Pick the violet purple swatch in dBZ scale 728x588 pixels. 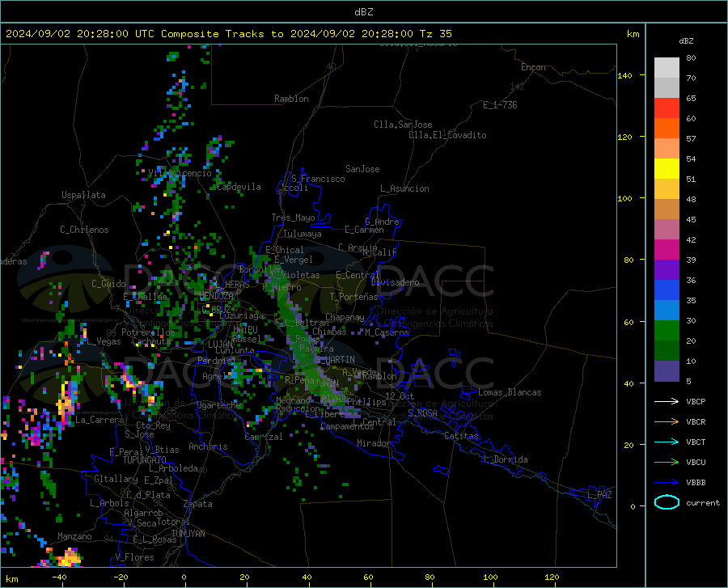pos(667,269)
